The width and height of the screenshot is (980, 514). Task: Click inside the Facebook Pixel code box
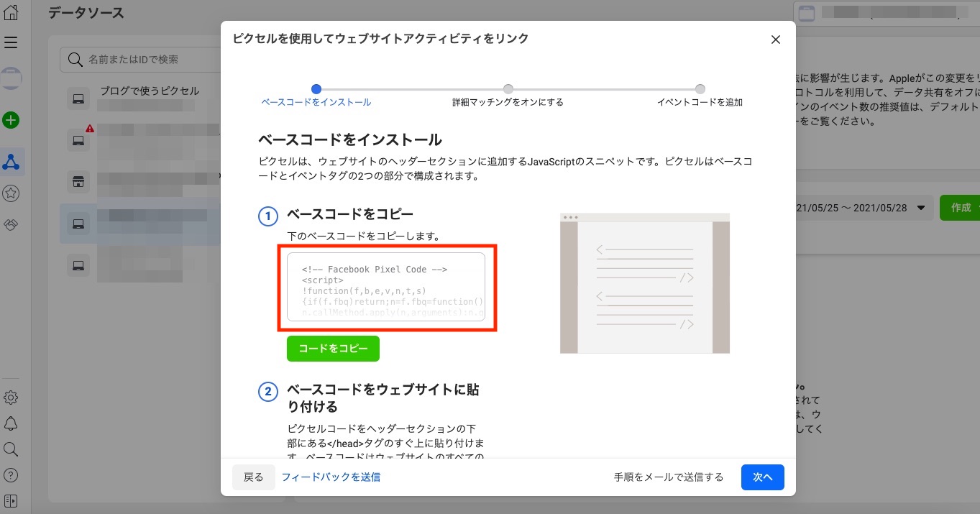[x=386, y=286]
